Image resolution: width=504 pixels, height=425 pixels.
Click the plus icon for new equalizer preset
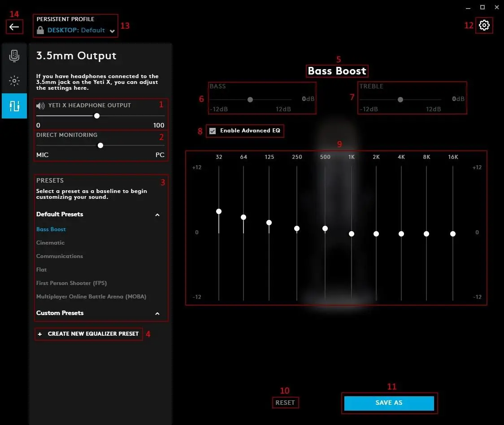(40, 334)
